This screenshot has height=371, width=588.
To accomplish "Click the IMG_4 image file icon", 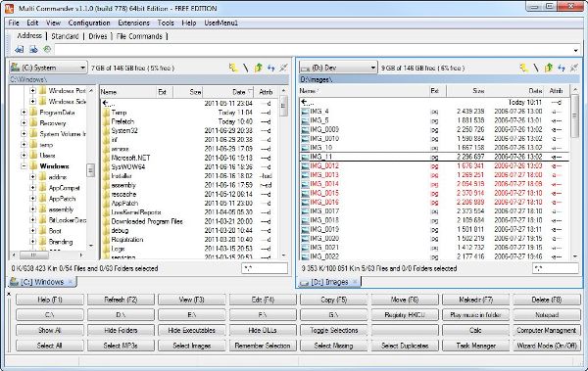I will click(305, 112).
